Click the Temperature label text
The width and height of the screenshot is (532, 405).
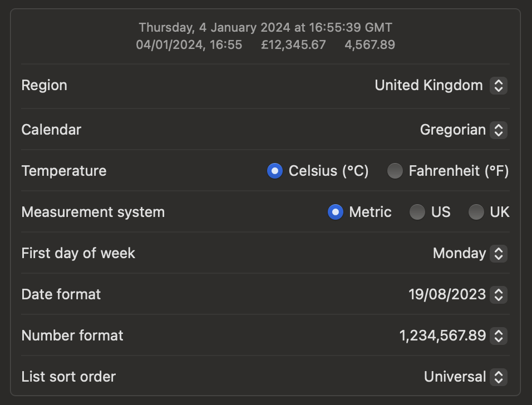coord(64,171)
